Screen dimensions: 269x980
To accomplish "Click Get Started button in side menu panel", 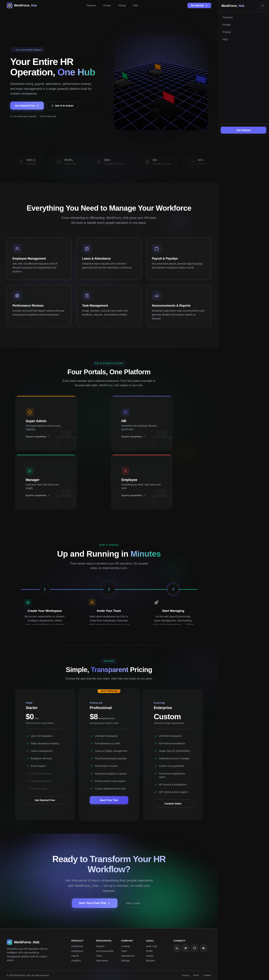I will coord(243,130).
